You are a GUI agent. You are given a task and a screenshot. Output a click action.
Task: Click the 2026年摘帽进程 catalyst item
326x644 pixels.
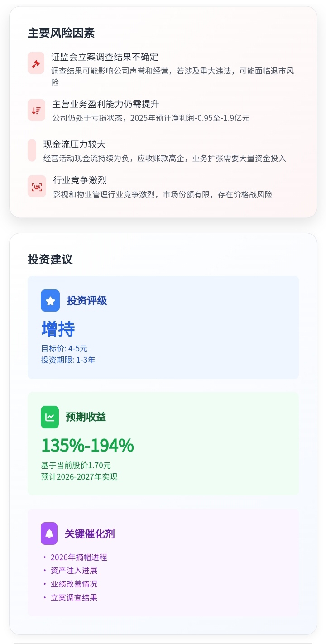(79, 557)
